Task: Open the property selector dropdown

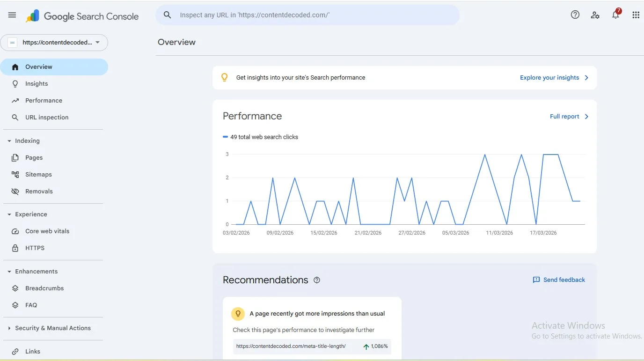Action: click(54, 43)
